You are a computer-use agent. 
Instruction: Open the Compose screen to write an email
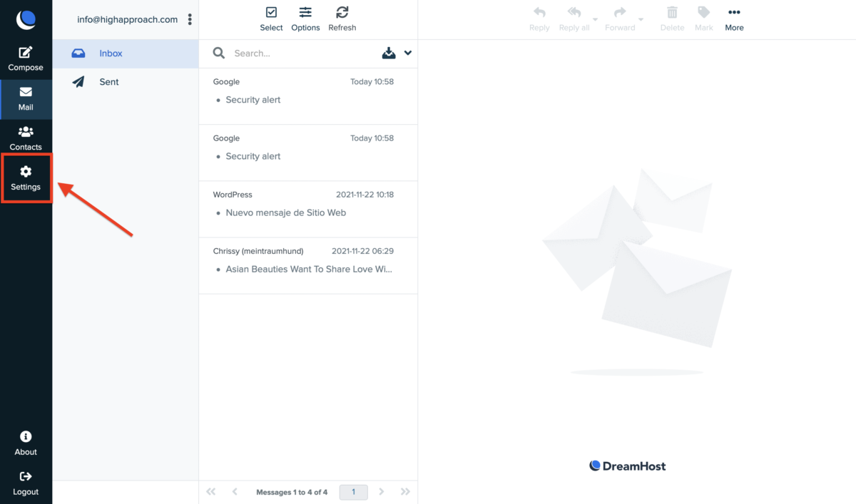point(26,57)
